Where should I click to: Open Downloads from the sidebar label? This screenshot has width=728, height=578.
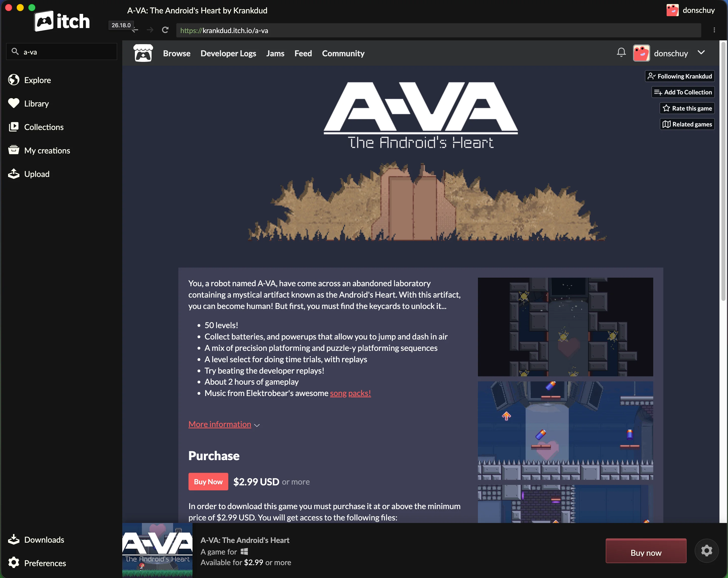(44, 540)
